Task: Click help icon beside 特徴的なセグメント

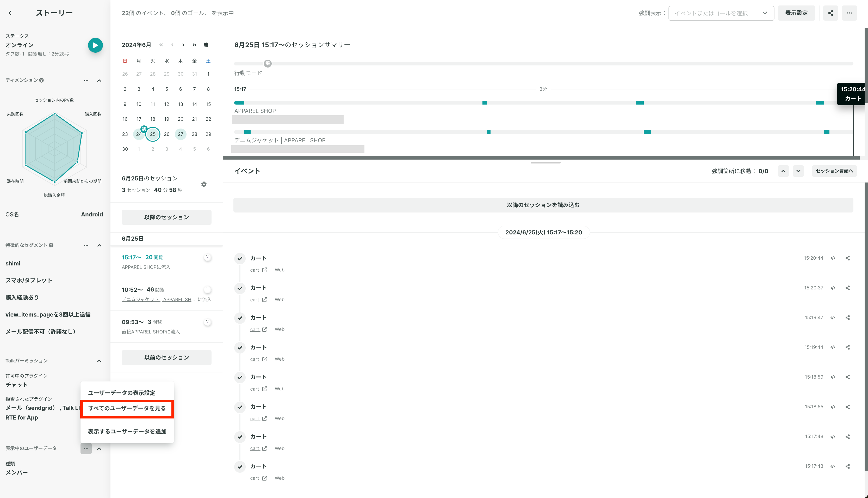Action: pyautogui.click(x=51, y=245)
